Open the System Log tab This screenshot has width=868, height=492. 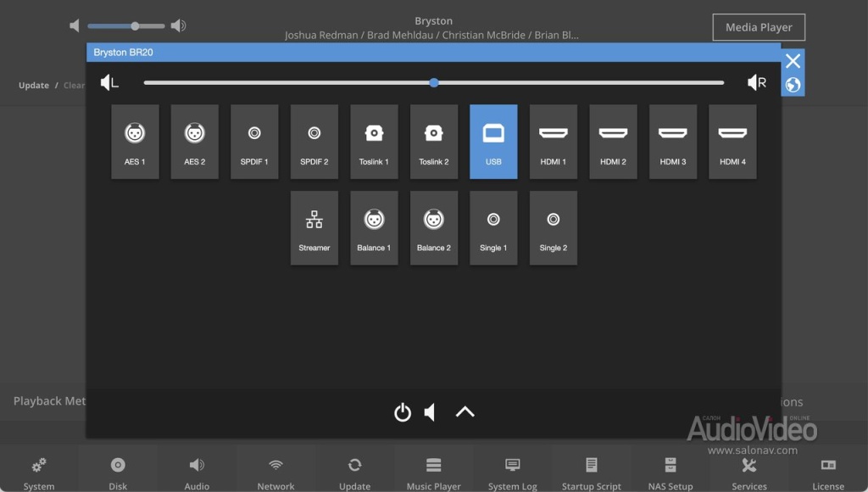512,472
